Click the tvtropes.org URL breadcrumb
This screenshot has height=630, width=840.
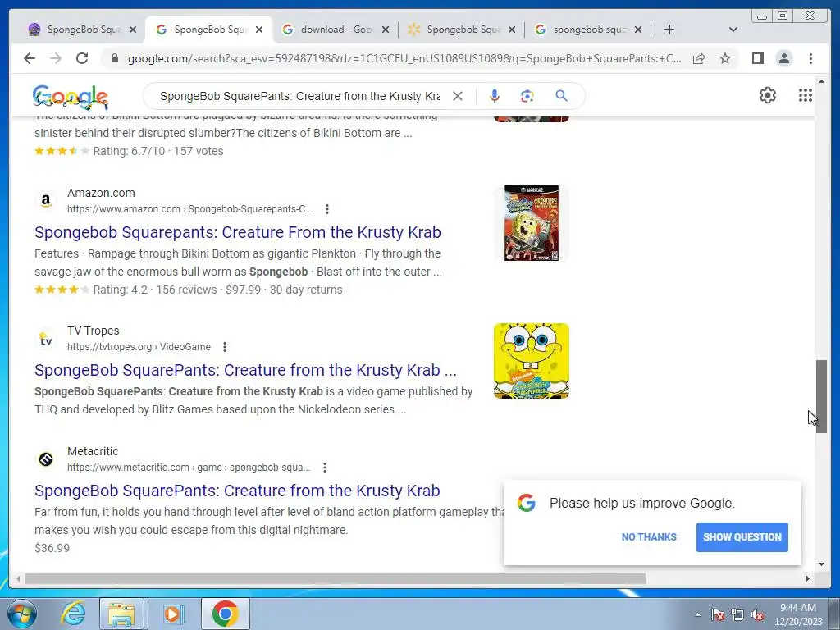(x=139, y=347)
